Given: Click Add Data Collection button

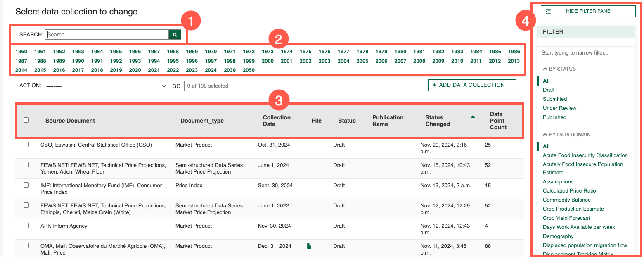Looking at the screenshot, I should (472, 85).
